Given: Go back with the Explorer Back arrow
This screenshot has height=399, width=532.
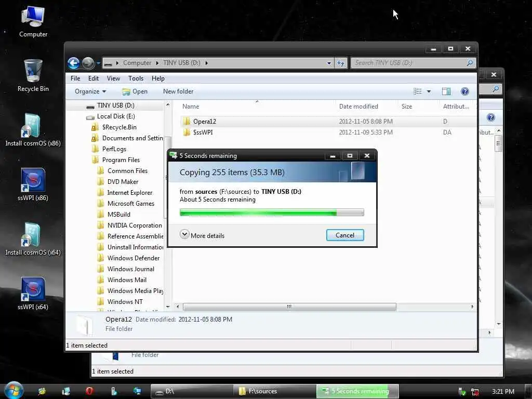Looking at the screenshot, I should (x=74, y=63).
